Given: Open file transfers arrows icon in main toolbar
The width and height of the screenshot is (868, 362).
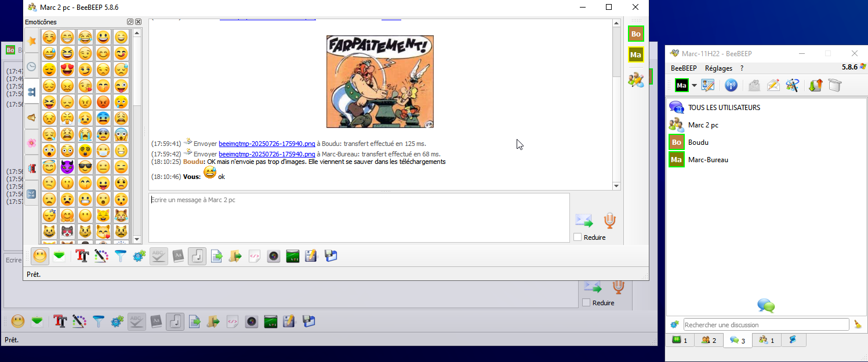Looking at the screenshot, I should [816, 86].
